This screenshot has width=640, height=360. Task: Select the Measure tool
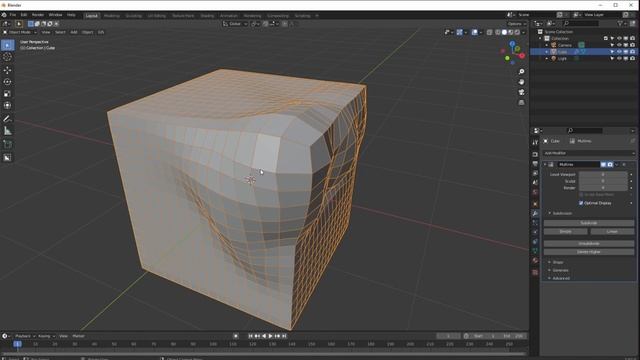click(x=7, y=131)
